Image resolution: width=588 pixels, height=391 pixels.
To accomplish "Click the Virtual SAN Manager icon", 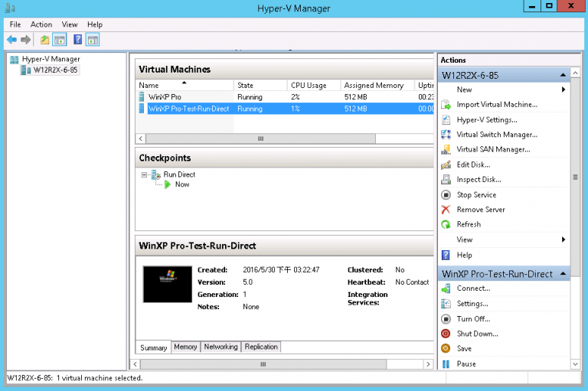I will pyautogui.click(x=446, y=149).
